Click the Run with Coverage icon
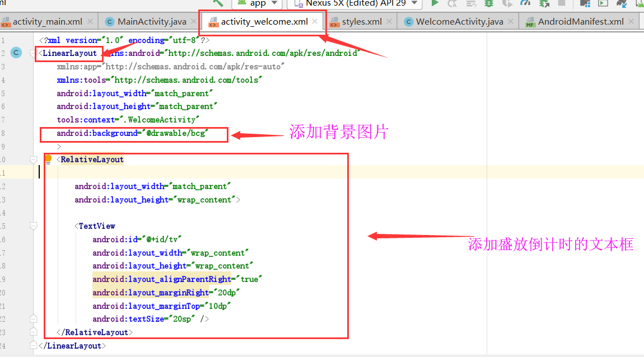Image resolution: width=644 pixels, height=357 pixels. tap(507, 3)
